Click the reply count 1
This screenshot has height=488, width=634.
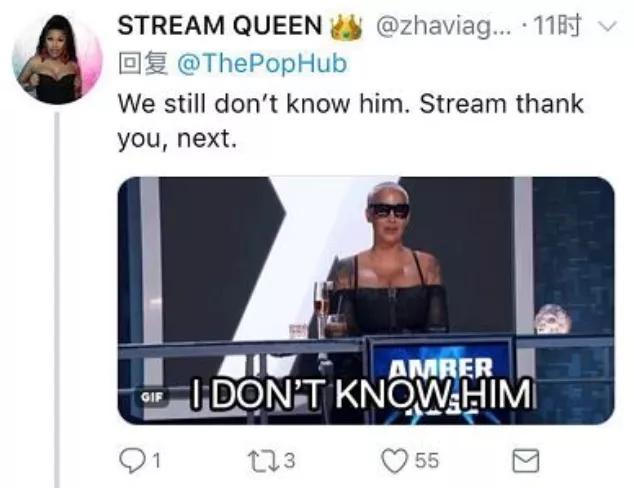[156, 461]
